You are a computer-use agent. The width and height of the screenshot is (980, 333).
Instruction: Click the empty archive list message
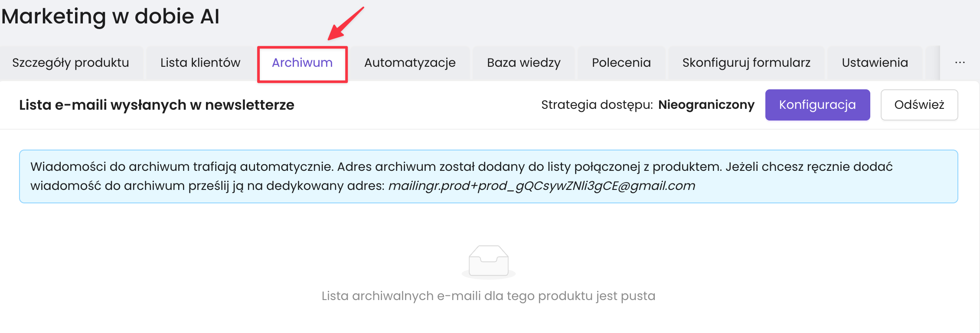(488, 296)
